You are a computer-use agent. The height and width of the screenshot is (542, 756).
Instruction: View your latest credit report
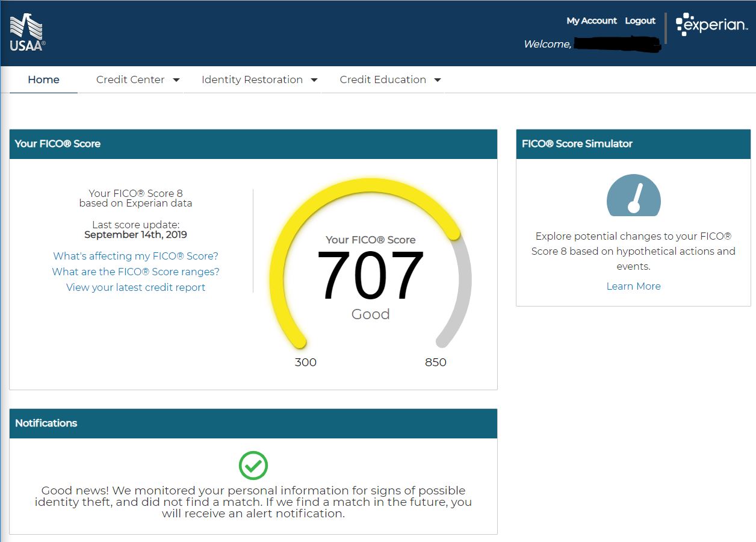pyautogui.click(x=136, y=287)
